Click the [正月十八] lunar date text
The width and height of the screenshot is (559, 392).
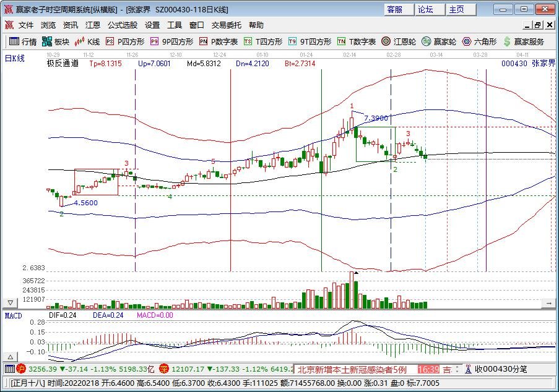click(x=28, y=383)
